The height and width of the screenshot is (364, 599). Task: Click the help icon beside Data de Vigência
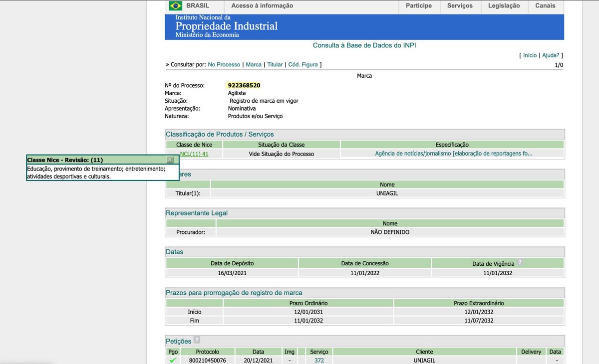(520, 262)
